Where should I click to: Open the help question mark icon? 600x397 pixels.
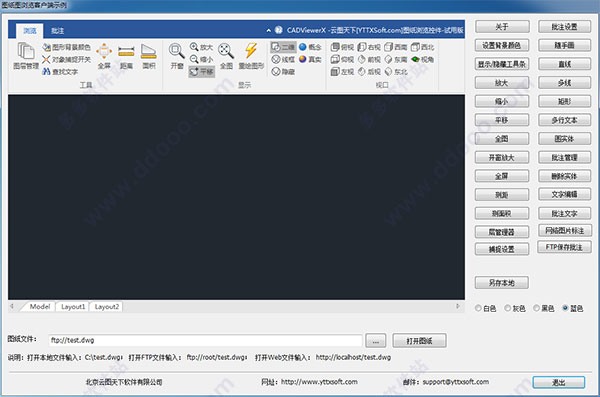tap(279, 30)
